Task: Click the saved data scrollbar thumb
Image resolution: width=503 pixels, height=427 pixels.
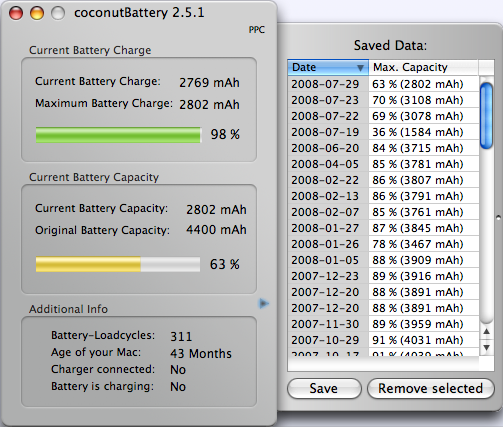Action: pos(486,116)
